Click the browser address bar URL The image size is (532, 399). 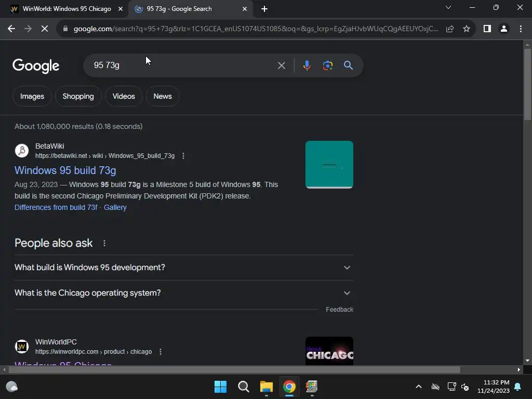256,29
